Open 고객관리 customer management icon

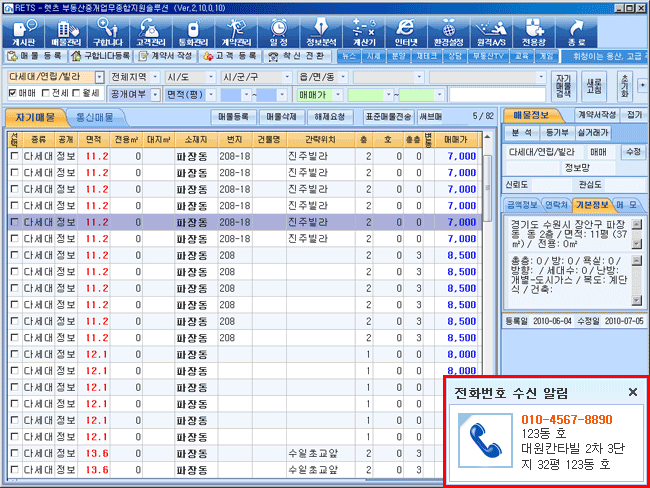tap(151, 32)
